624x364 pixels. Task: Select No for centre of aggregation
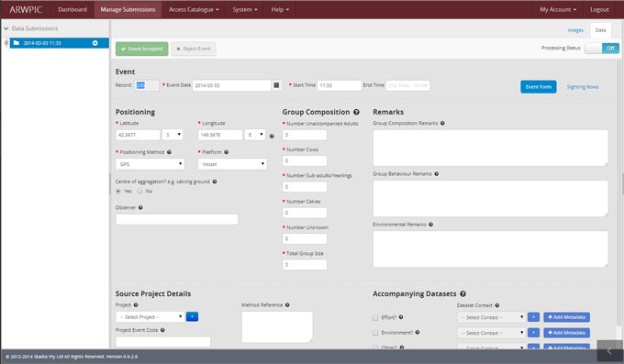coord(139,192)
